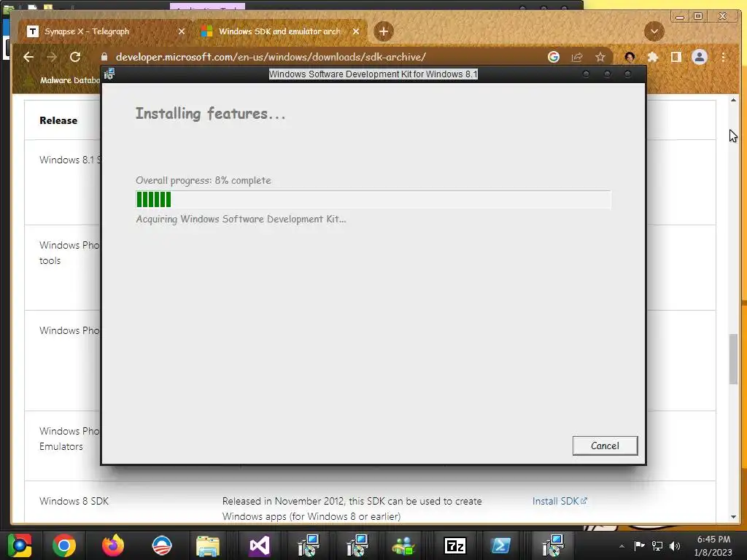Click page scrollbar up arrow
Viewport: 747px width, 560px height.
(733, 100)
